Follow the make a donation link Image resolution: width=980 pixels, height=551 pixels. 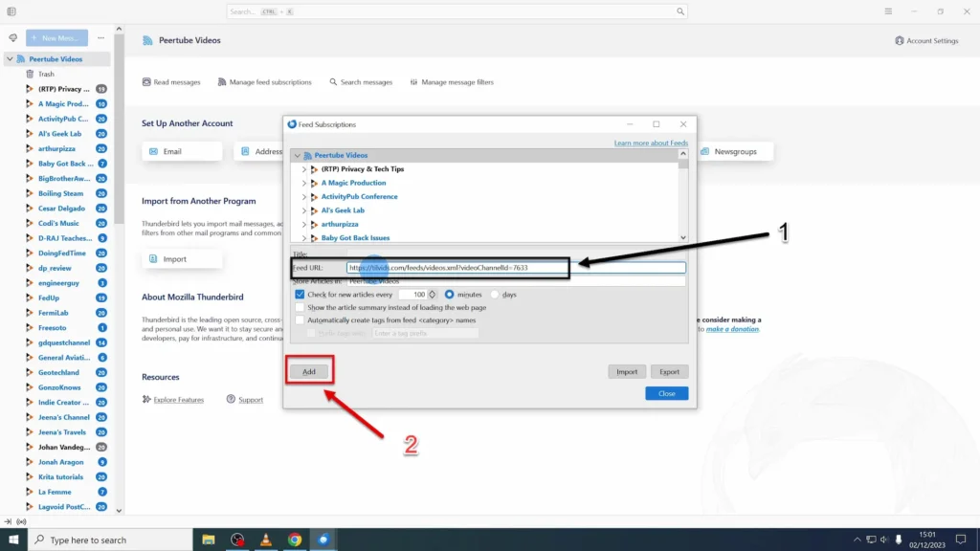732,329
